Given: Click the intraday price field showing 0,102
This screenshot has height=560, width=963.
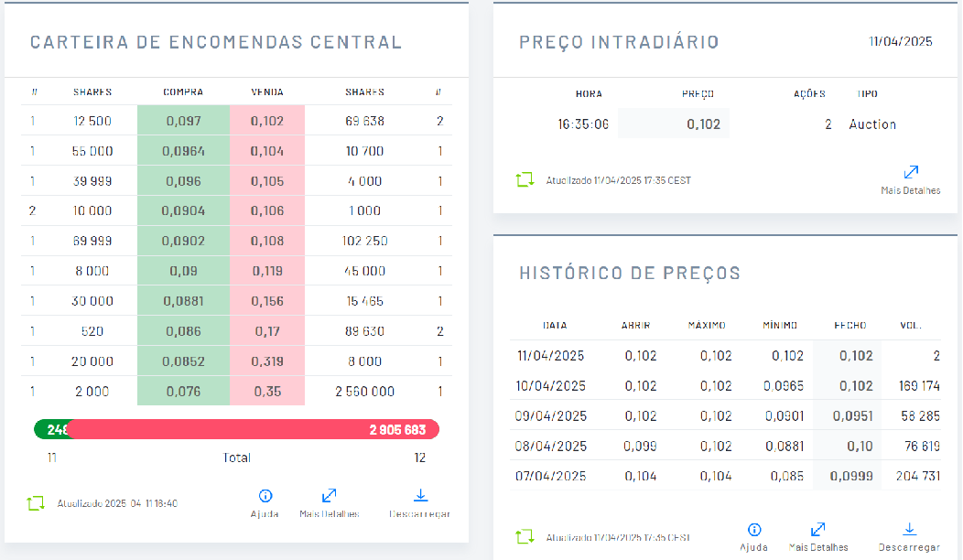Looking at the screenshot, I should pos(675,124).
